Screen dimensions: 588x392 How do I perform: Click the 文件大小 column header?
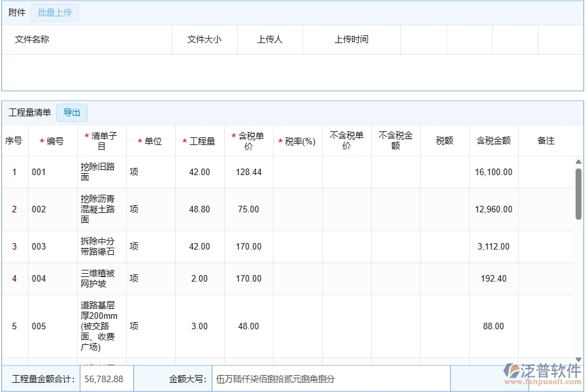[204, 39]
